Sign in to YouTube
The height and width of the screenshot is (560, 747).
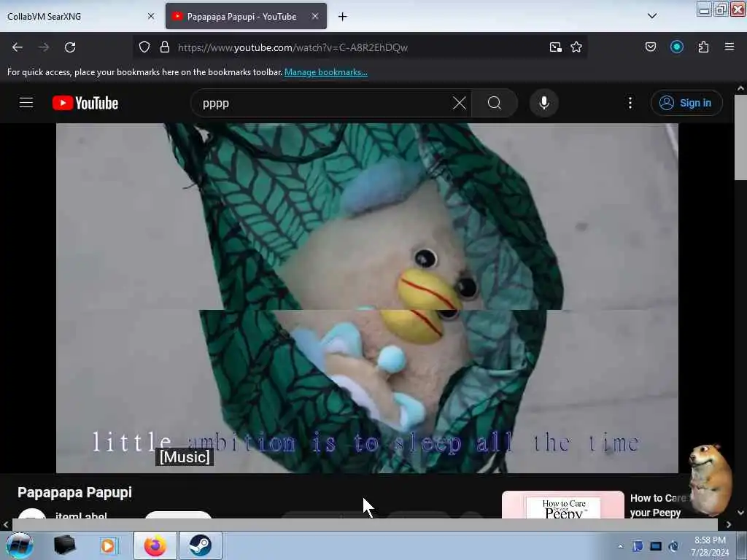pos(686,103)
